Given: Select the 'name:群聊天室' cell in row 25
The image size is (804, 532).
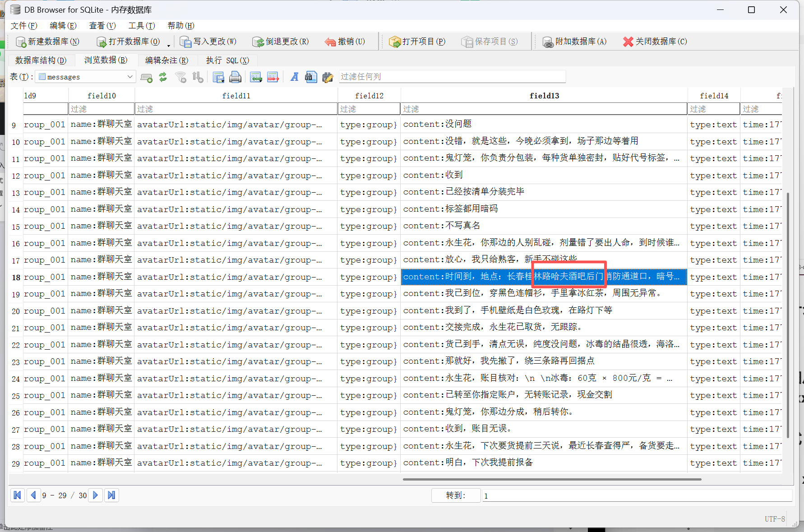Looking at the screenshot, I should click(102, 395).
